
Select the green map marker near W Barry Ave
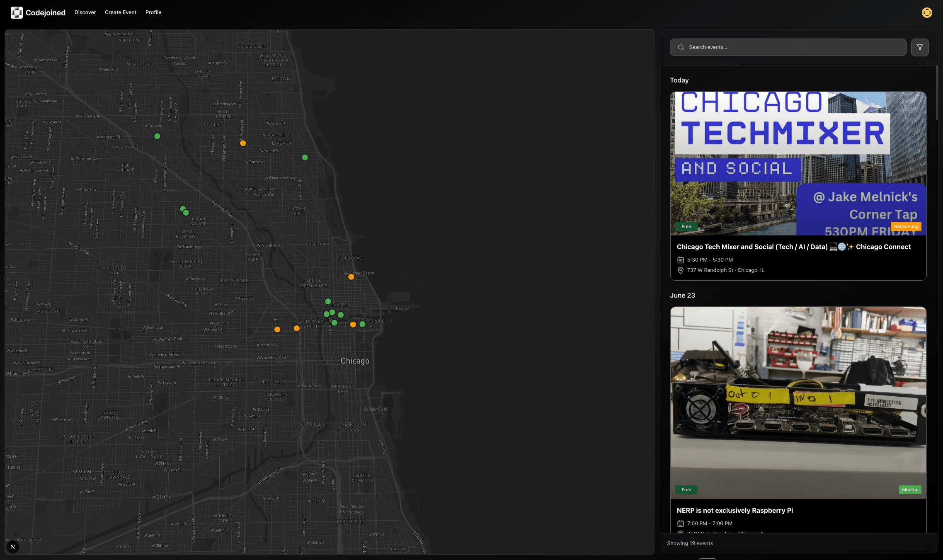[305, 158]
